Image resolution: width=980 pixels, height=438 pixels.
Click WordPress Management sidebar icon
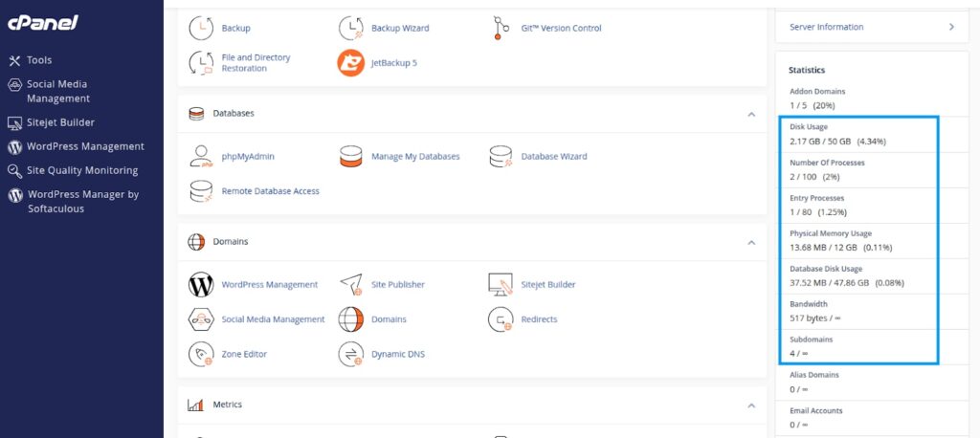(14, 147)
